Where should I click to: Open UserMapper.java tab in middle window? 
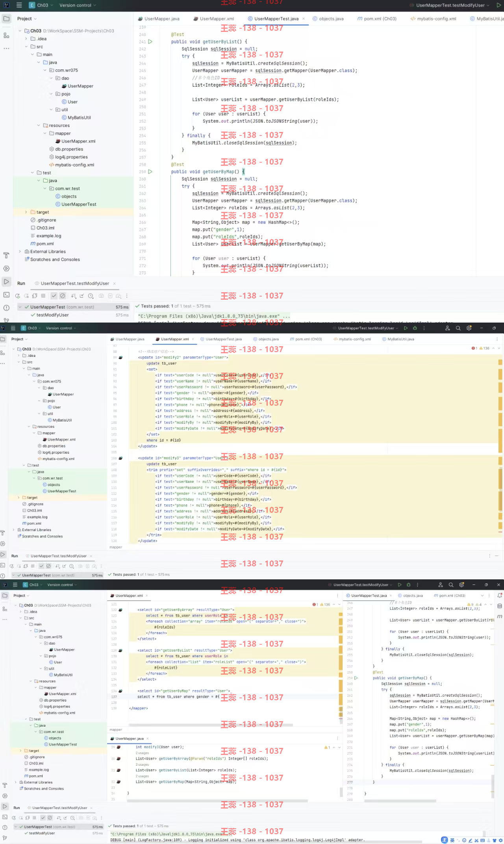pos(128,339)
